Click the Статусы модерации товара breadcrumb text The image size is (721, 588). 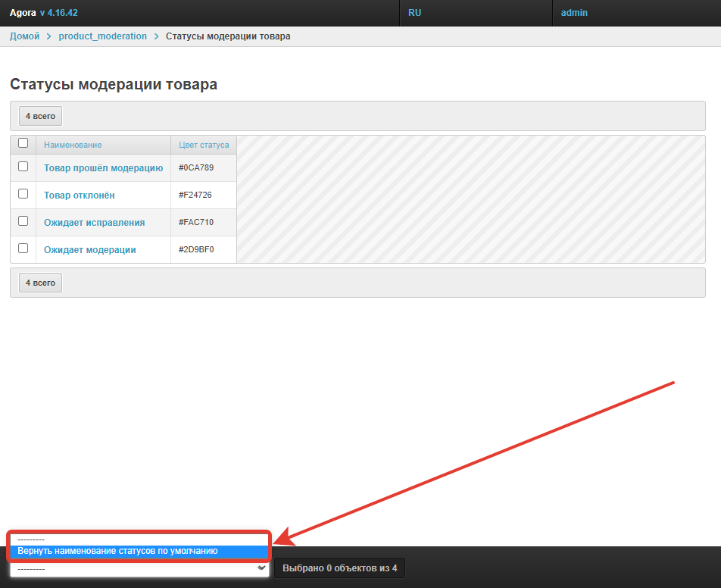(228, 36)
